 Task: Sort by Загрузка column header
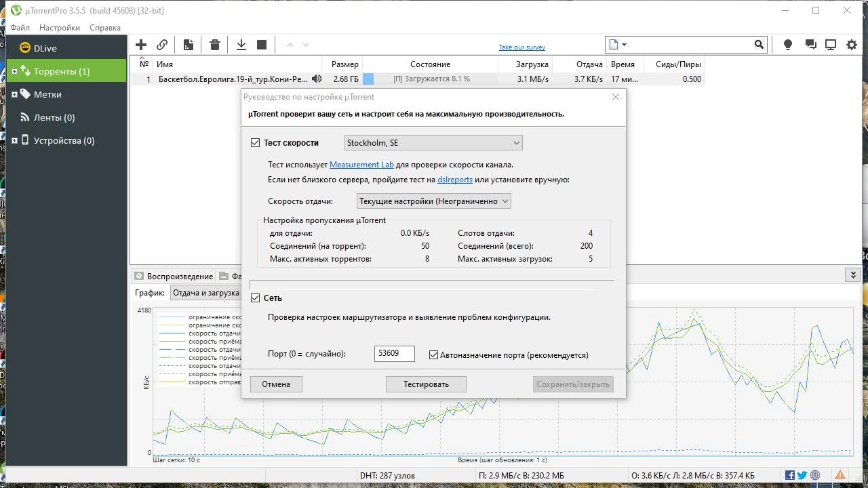coord(525,64)
